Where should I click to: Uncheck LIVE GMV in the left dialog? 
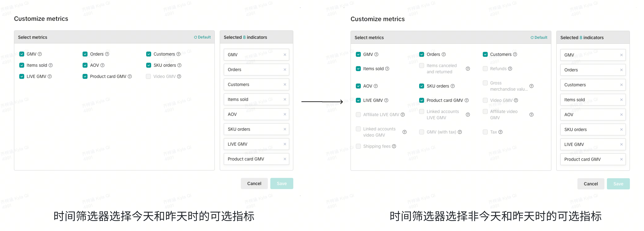(22, 77)
